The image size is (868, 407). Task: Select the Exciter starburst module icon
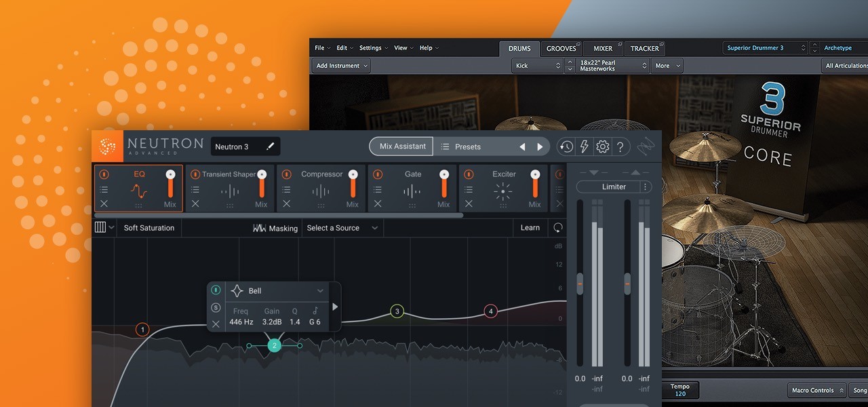click(503, 191)
